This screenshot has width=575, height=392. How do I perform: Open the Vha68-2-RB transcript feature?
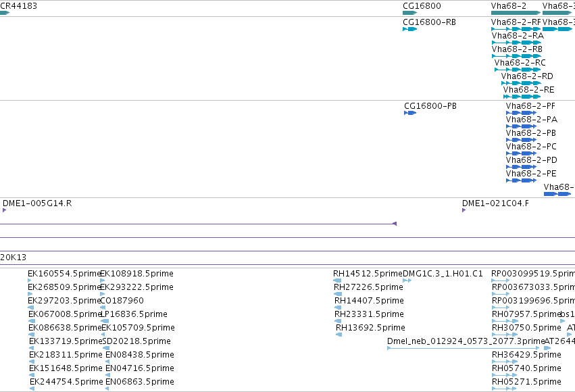tap(516, 56)
